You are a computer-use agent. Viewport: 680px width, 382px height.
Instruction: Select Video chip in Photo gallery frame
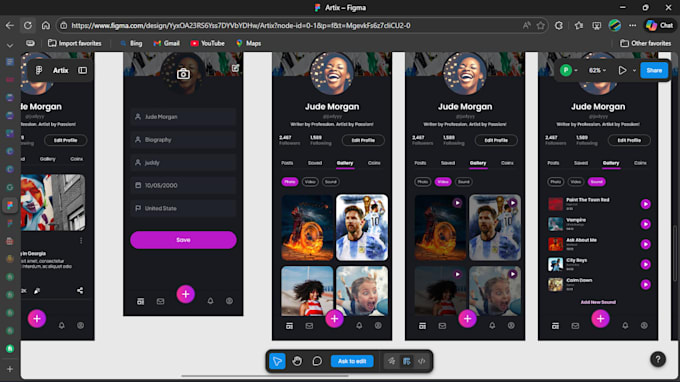pos(310,182)
